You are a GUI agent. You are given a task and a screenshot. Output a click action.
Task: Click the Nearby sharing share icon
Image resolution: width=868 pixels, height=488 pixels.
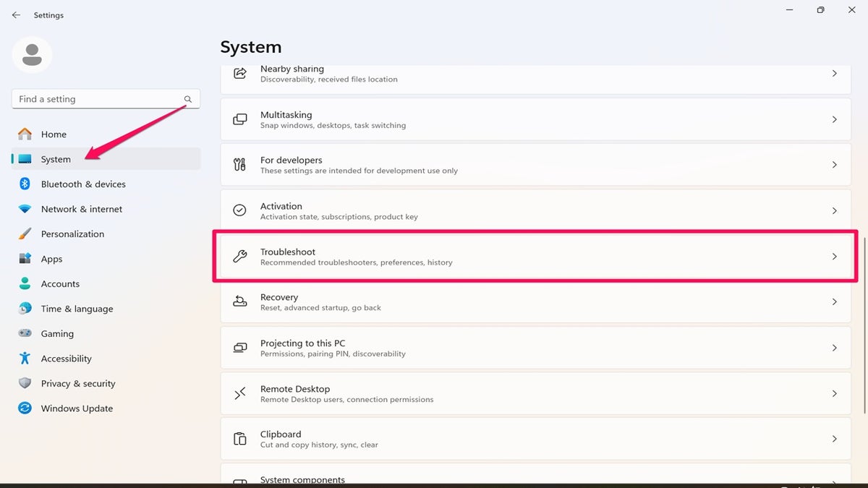point(240,74)
